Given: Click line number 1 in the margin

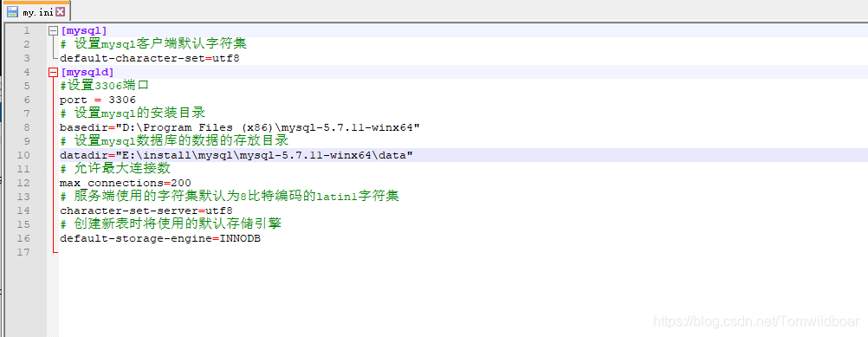Looking at the screenshot, I should [x=28, y=30].
